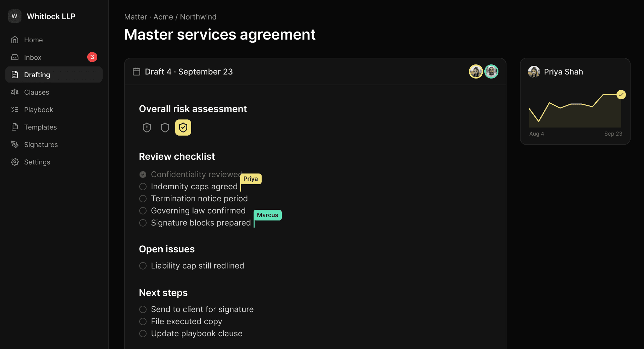The height and width of the screenshot is (349, 644).
Task: Click the Overall risk assessment heading
Action: [193, 109]
